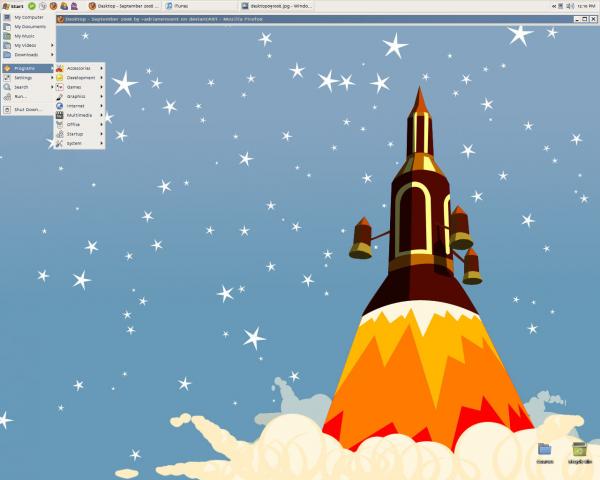Open the Office programs category
This screenshot has height=480, width=600.
(x=79, y=125)
